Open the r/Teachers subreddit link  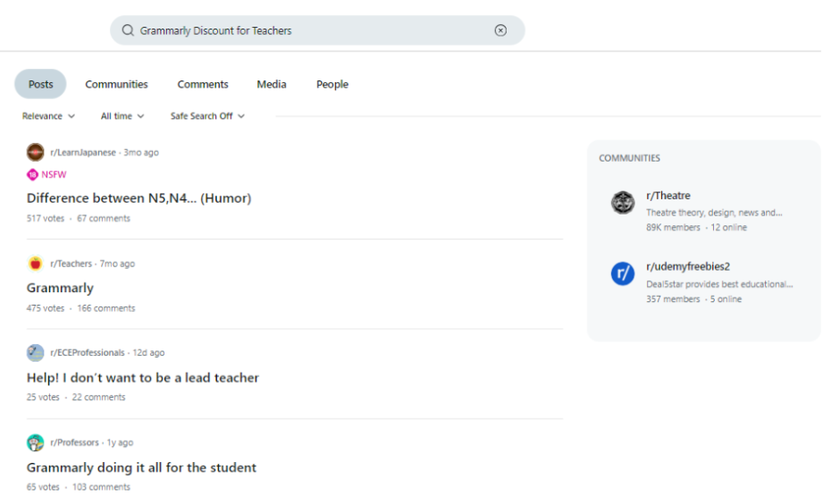click(71, 264)
